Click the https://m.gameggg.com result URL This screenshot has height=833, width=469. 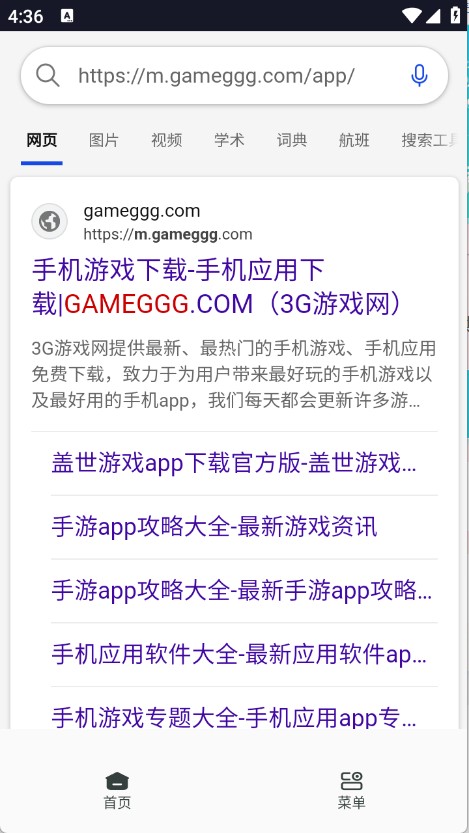(x=168, y=234)
